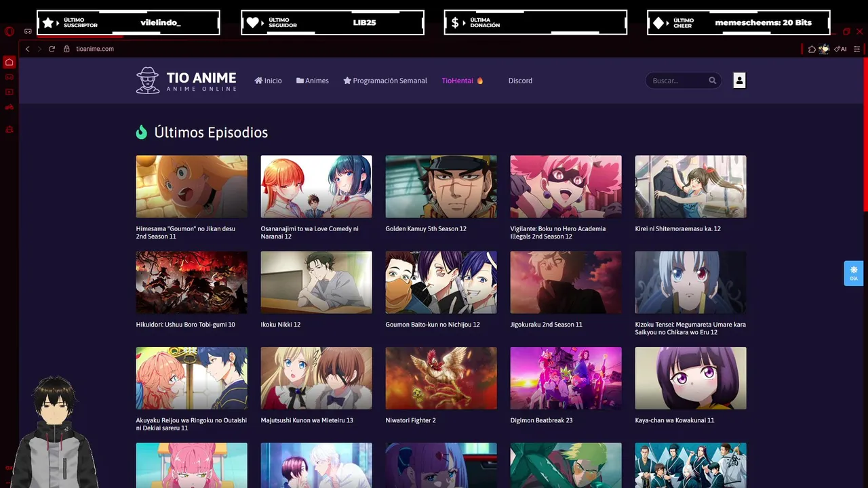Open Kirei ni Shitemoraemasu ka thumbnail
The height and width of the screenshot is (488, 868).
click(690, 187)
